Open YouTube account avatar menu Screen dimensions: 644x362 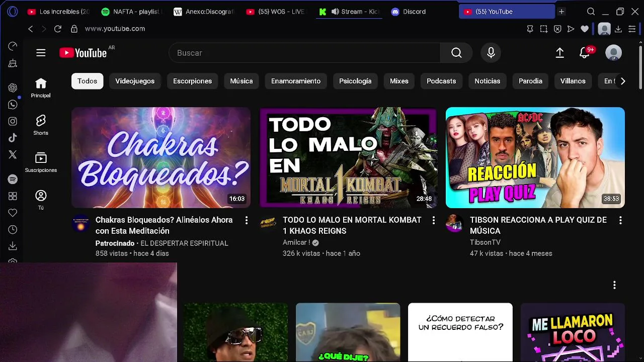[613, 53]
